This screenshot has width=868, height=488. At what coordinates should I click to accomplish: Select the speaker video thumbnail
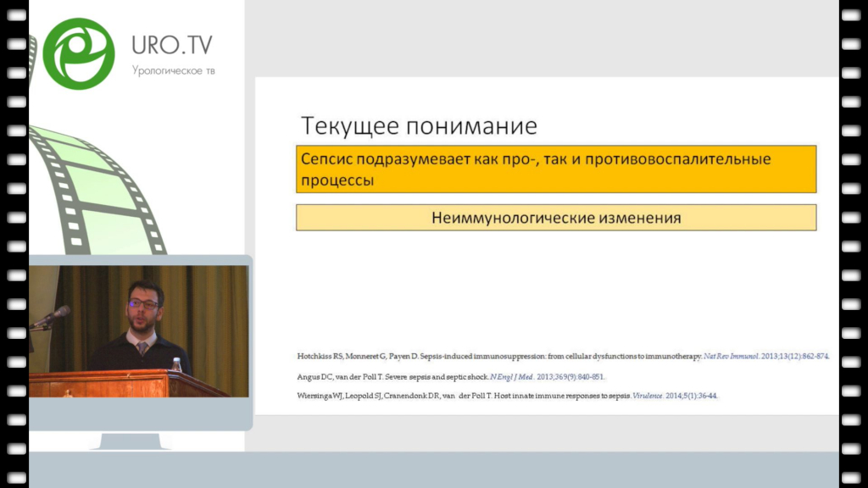coord(139,330)
